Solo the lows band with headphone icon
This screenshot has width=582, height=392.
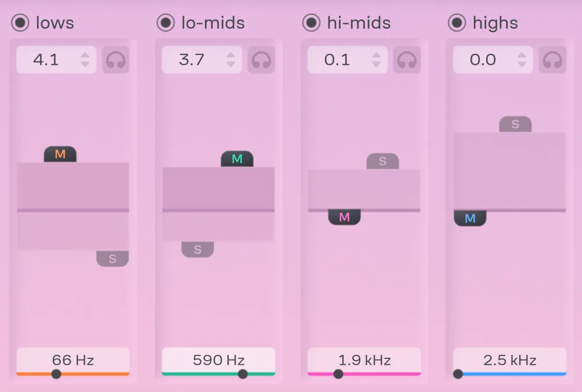115,60
